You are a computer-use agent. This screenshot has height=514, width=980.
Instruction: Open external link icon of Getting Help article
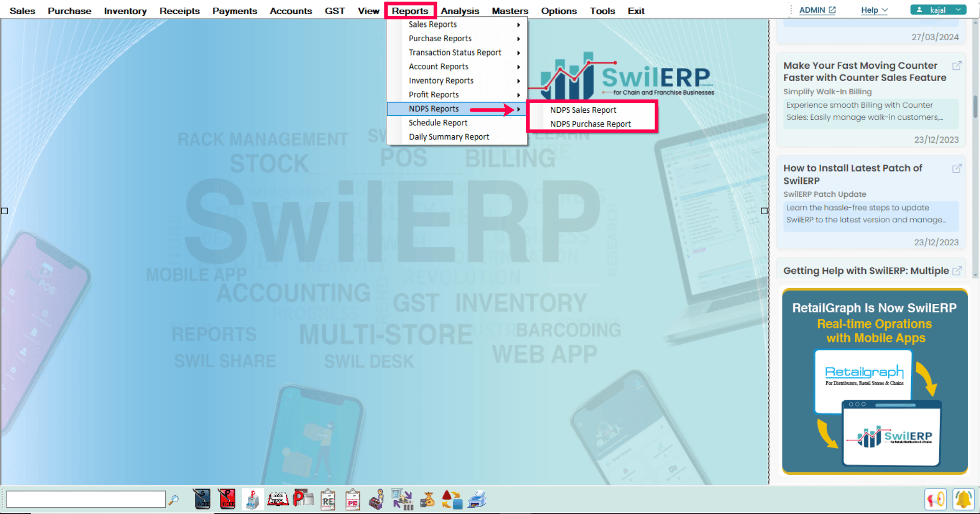point(957,271)
